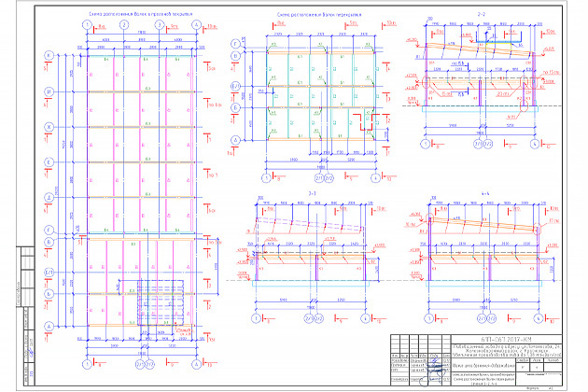This screenshot has height=392, width=588.
Task: Click axis bubble 1 atop roof plan
Action: [87, 27]
